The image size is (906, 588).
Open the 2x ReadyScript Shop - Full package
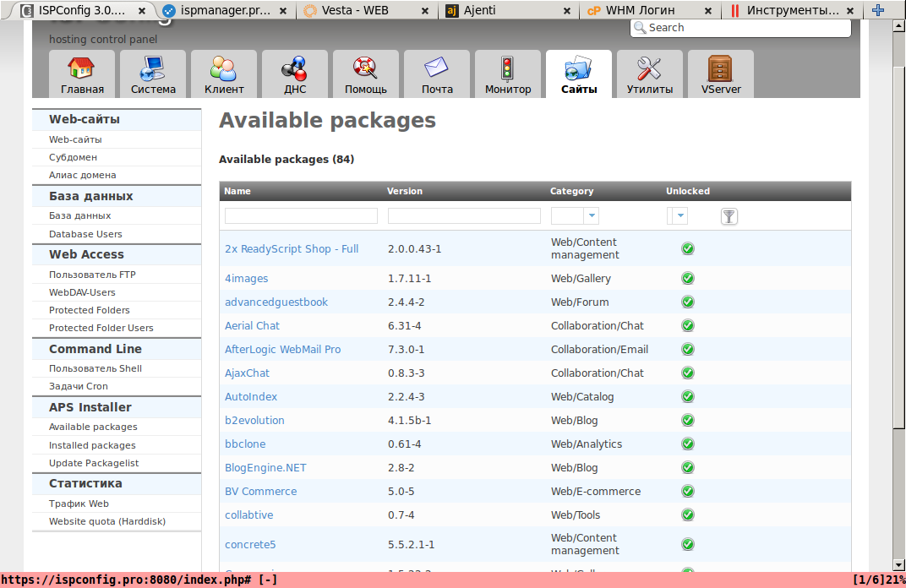coord(291,248)
